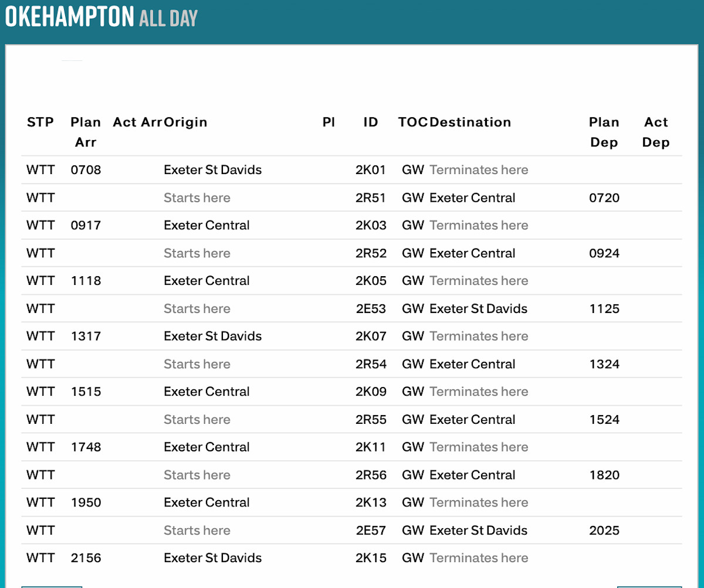The height and width of the screenshot is (588, 704).
Task: Open train 2K11 arriving 1748
Action: tap(371, 447)
